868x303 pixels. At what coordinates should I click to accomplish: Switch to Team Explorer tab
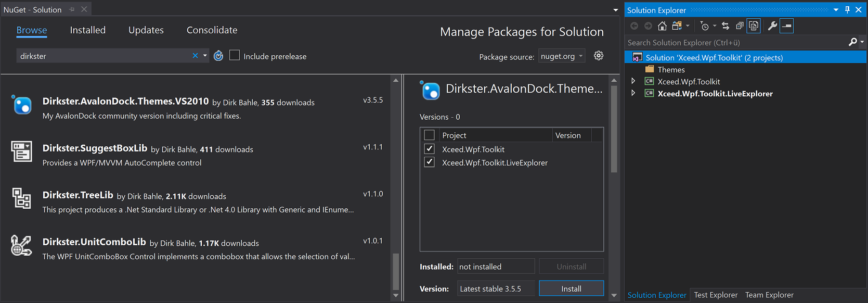(769, 295)
